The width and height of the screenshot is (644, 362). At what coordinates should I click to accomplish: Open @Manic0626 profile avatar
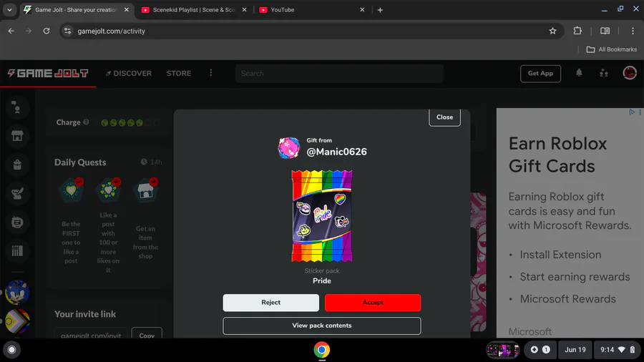(289, 148)
